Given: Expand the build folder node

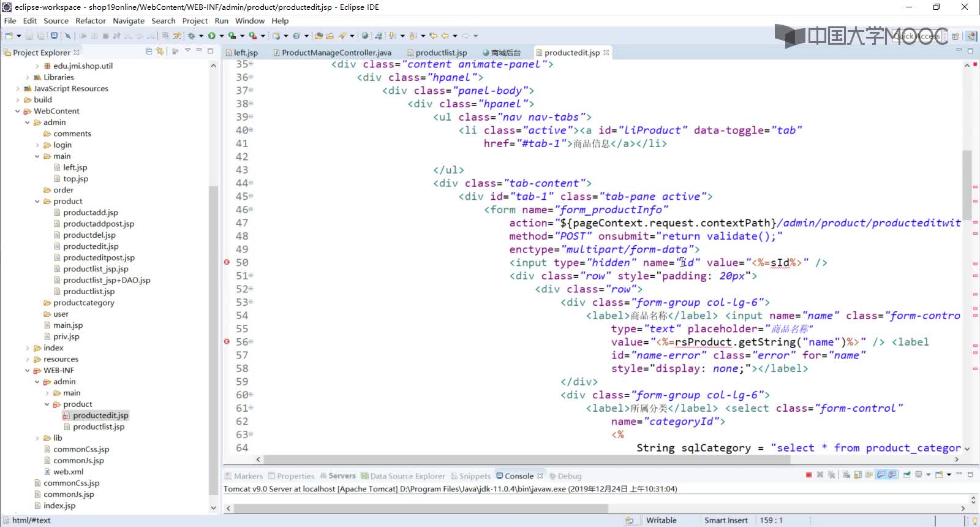Looking at the screenshot, I should pyautogui.click(x=18, y=100).
